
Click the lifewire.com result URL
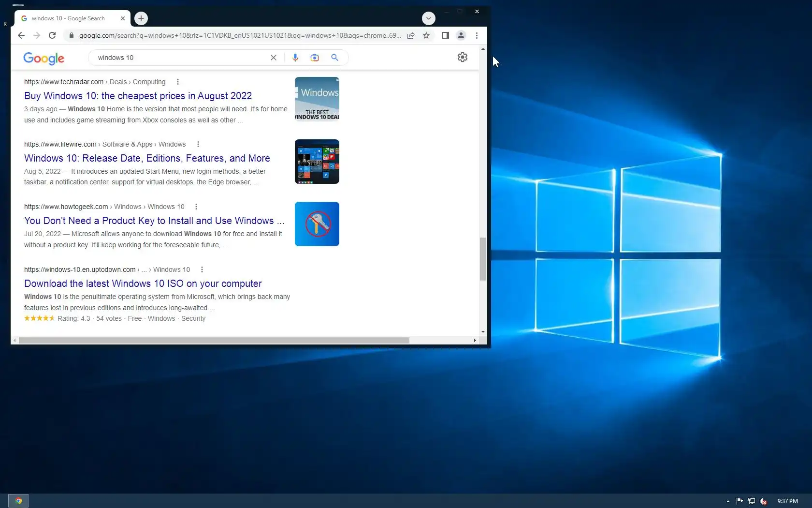coord(60,144)
